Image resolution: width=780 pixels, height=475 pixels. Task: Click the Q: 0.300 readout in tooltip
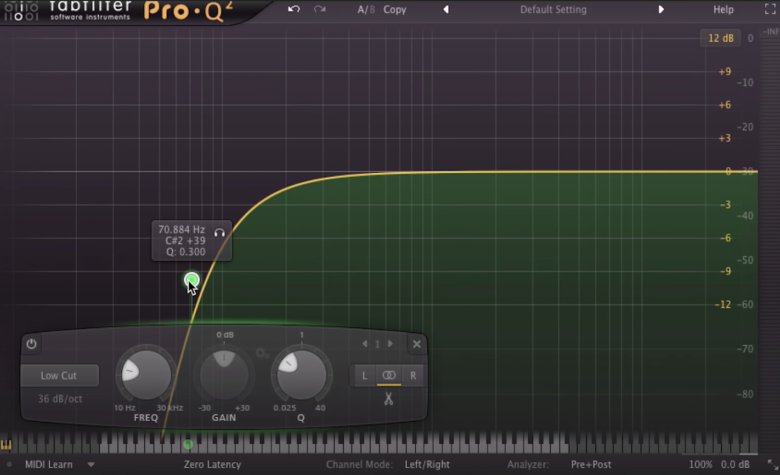coord(186,252)
